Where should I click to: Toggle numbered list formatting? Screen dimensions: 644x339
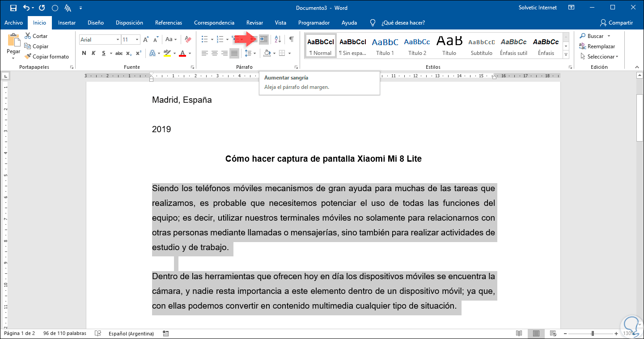(220, 39)
